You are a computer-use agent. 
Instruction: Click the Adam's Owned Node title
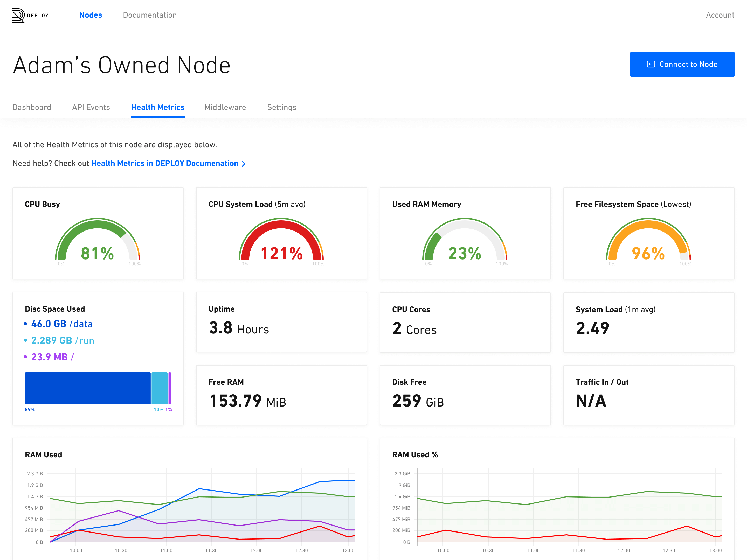[x=122, y=65]
